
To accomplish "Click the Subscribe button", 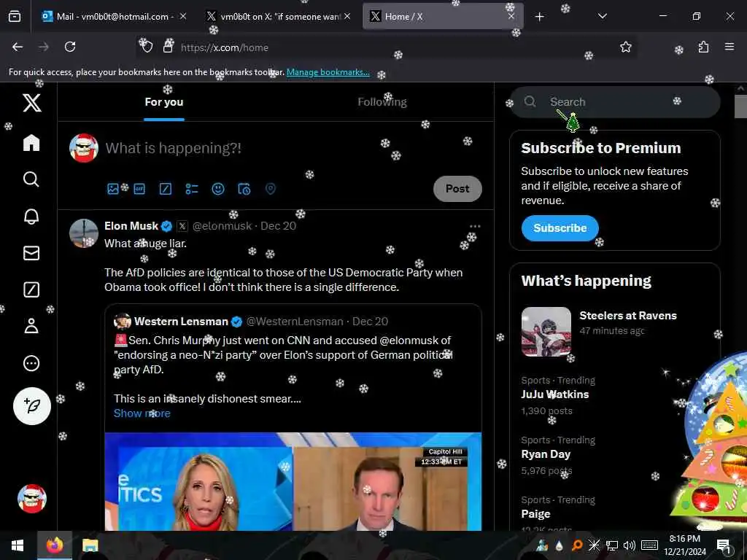I will pos(560,228).
